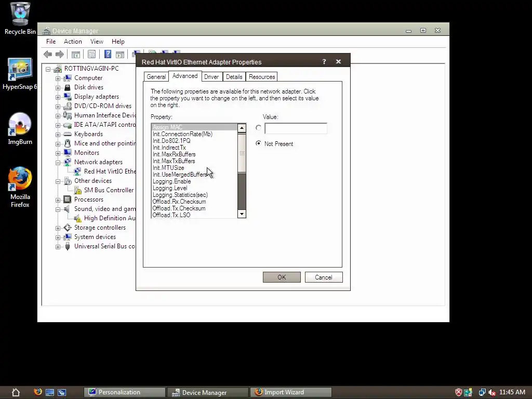
Task: Expand the Disk drives node
Action: (x=58, y=87)
